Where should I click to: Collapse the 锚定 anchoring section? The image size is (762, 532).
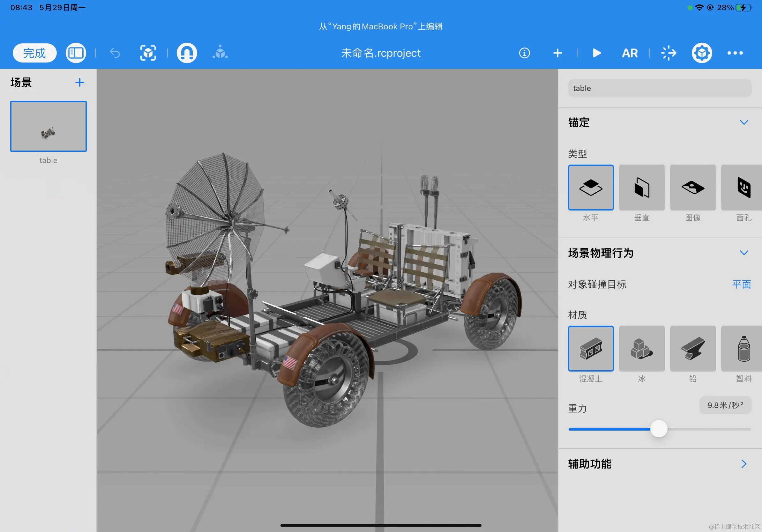coord(744,122)
